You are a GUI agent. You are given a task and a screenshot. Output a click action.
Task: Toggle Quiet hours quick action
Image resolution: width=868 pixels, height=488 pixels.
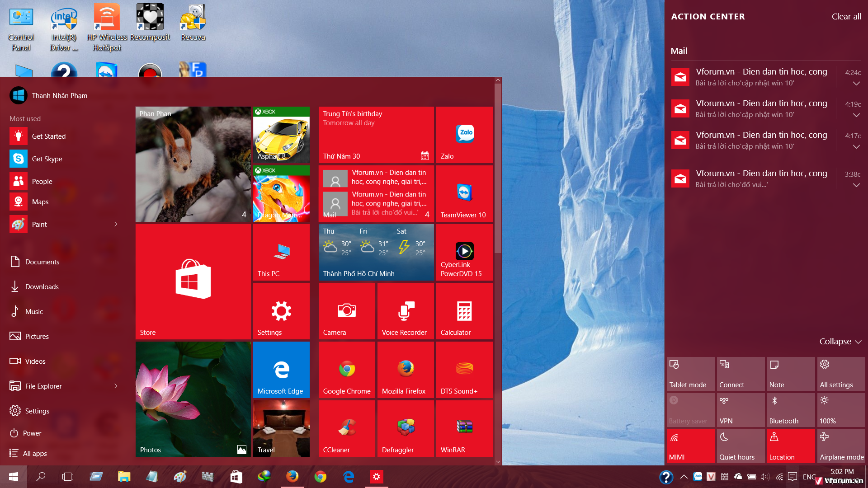pos(741,446)
